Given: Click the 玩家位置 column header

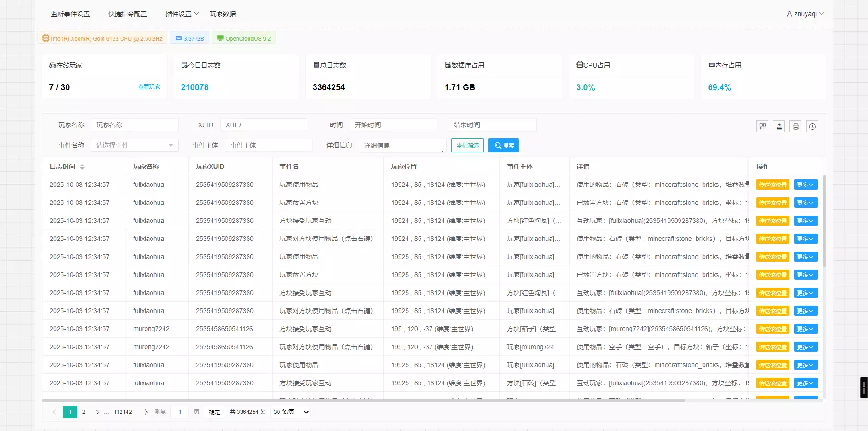Looking at the screenshot, I should (x=442, y=166).
